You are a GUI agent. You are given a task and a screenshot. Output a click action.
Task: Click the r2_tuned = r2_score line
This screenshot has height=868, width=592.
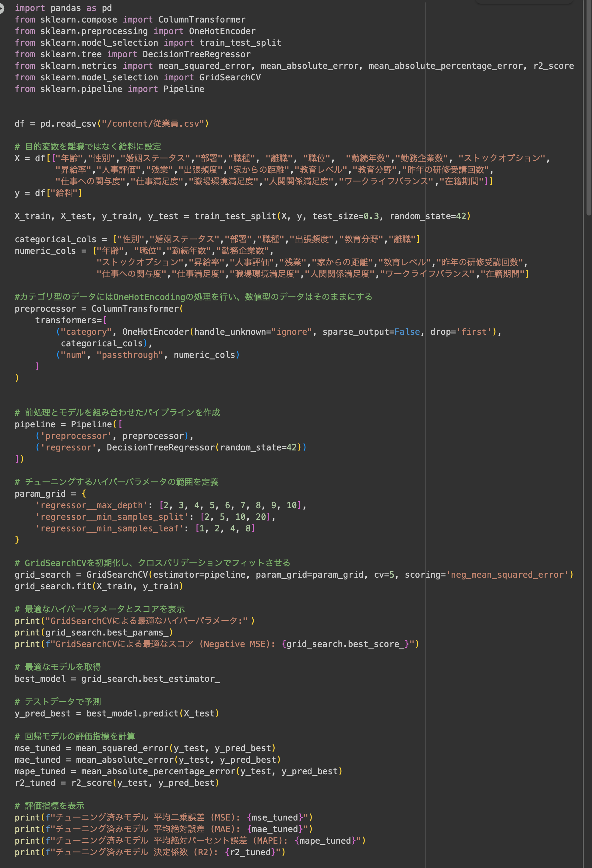117,783
